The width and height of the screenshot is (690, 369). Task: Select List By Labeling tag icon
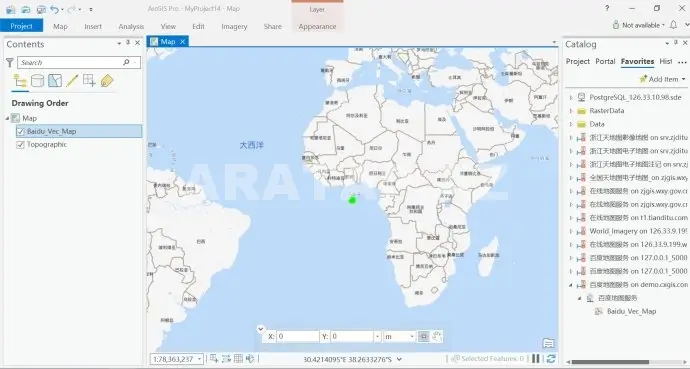106,80
